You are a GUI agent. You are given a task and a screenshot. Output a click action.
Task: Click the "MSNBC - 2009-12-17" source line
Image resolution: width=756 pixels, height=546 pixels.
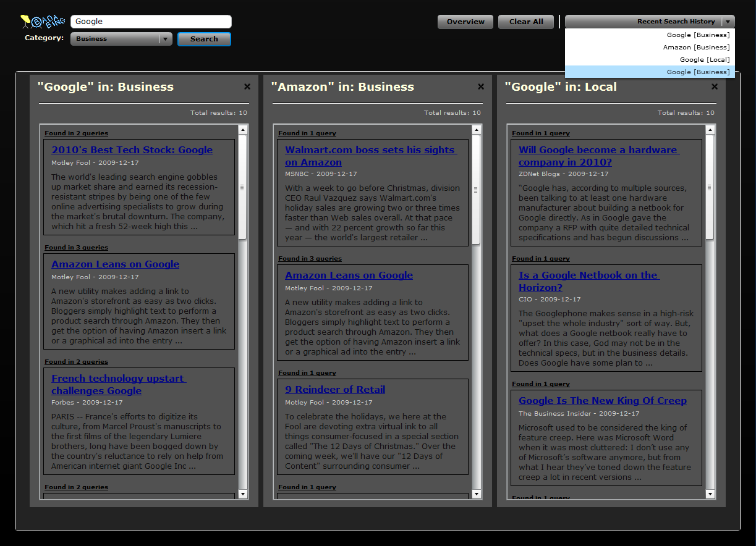pos(321,174)
